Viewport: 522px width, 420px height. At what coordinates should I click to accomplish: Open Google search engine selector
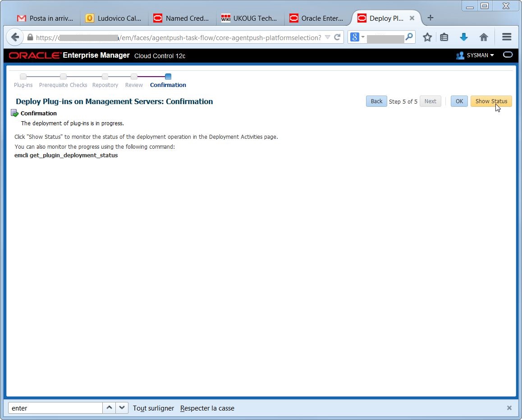357,37
